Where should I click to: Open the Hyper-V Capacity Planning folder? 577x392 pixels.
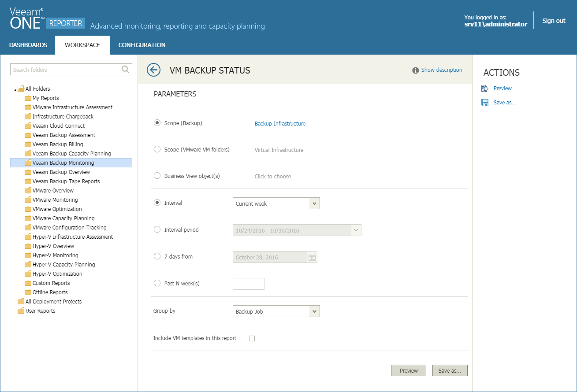click(64, 264)
